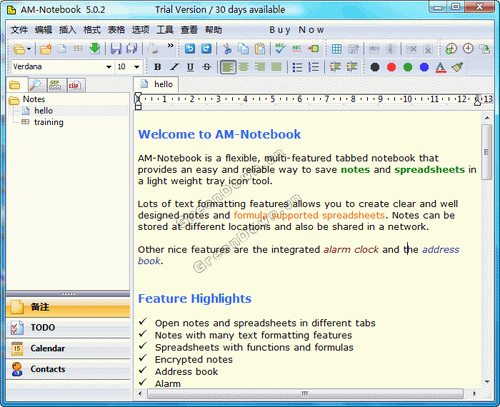Click the highlight brush icon

[x=458, y=67]
